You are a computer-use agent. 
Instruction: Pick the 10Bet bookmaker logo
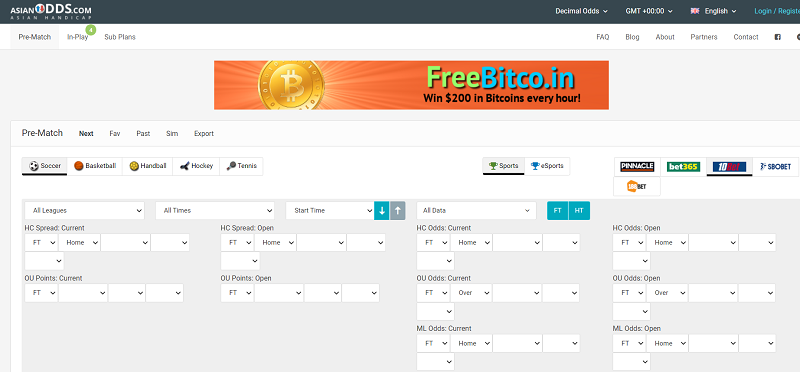point(729,166)
